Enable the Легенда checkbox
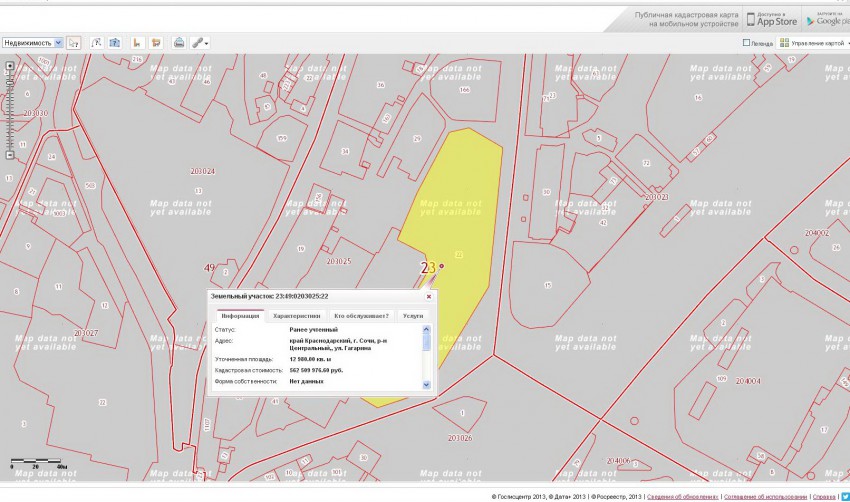Viewport: 850px width, 502px height. tap(746, 43)
